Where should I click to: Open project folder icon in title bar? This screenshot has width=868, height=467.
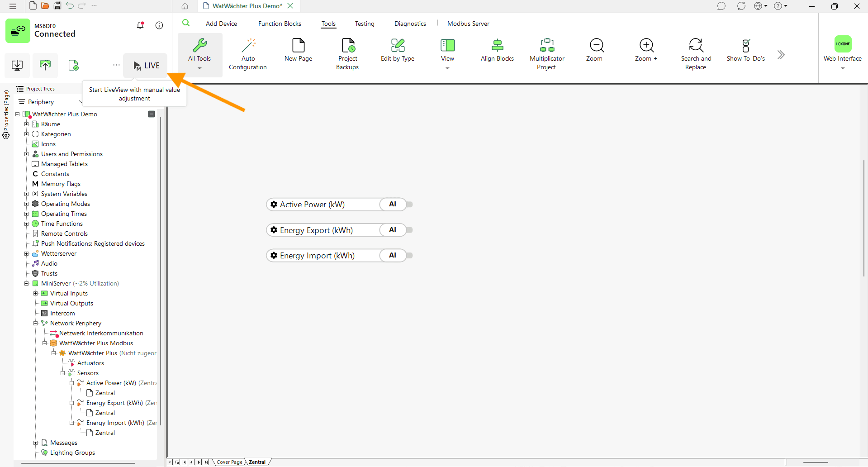[x=45, y=5]
